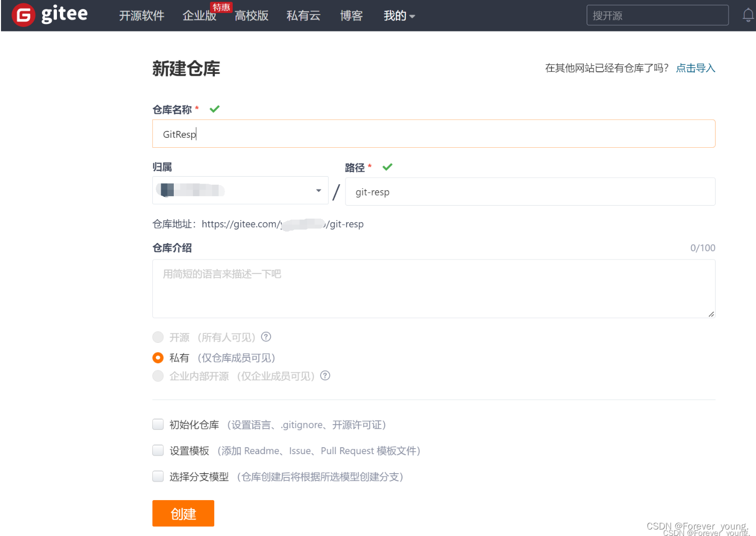Enable the 设置模板 checkbox
Screen dimensions: 756x536
[x=158, y=451]
